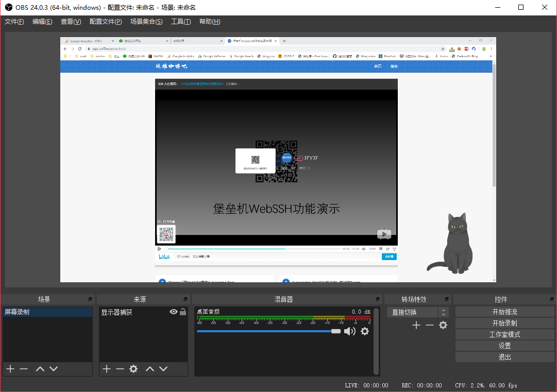Move the source up with the arrow
This screenshot has height=392, width=557.
tap(150, 369)
